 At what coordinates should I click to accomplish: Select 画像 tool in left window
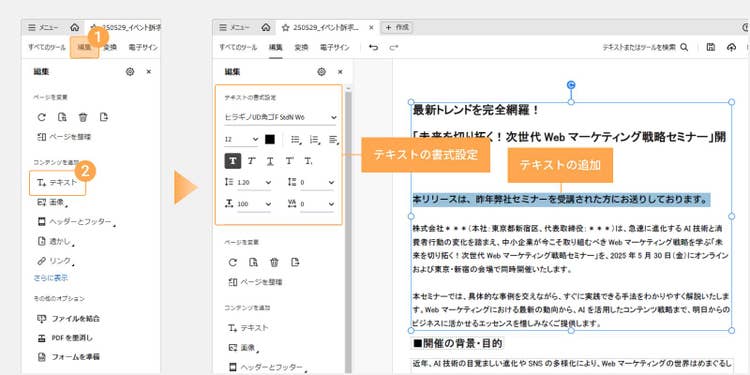point(52,203)
